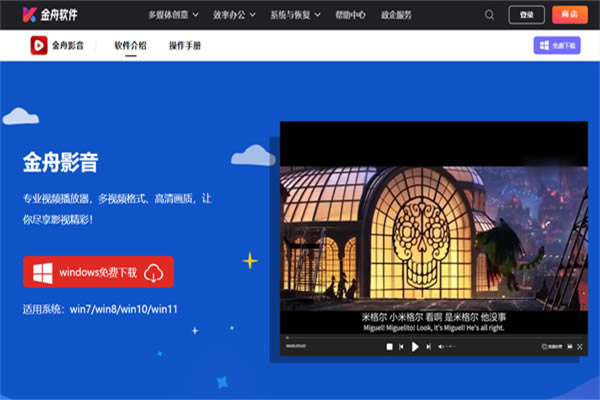
Task: Click the orange 商店 button
Action: (x=570, y=15)
